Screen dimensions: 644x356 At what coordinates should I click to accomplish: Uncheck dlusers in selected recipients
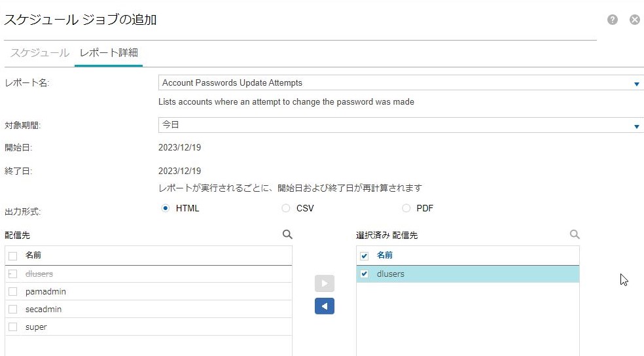tap(365, 274)
